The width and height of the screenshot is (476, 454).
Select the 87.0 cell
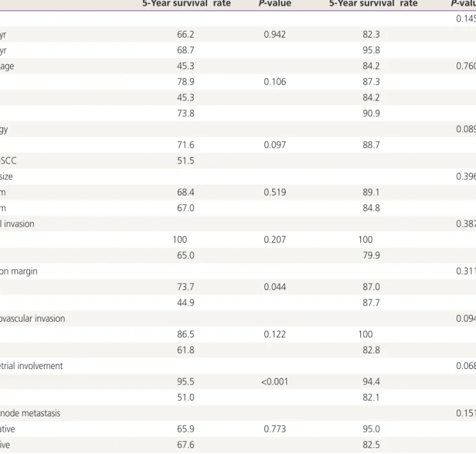(371, 287)
